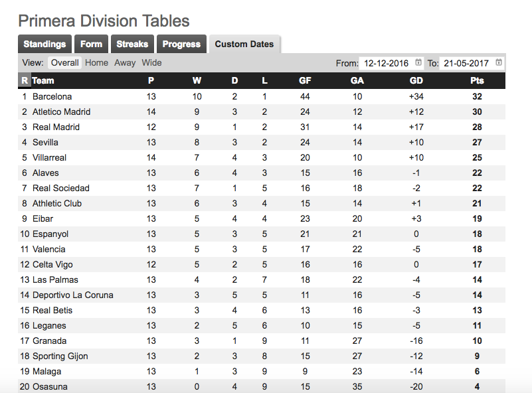Image resolution: width=532 pixels, height=393 pixels.
Task: Switch view to Home
Action: point(97,62)
